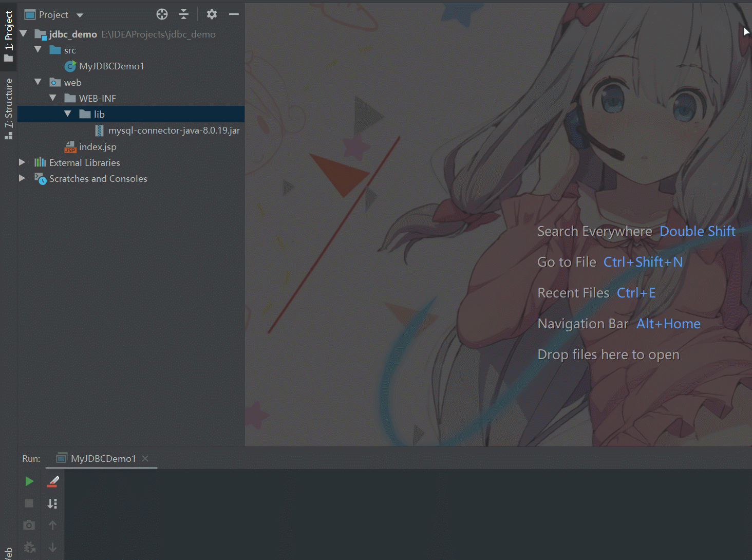
Task: Toggle the 1: Project side tab
Action: click(9, 36)
